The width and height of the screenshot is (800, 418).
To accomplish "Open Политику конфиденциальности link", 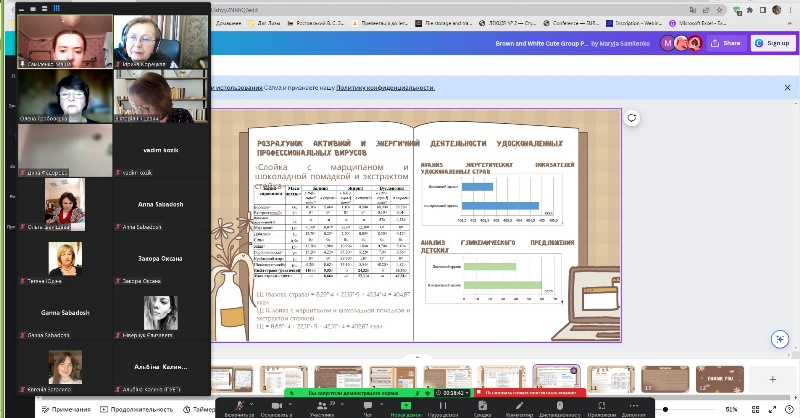I will pos(385,88).
